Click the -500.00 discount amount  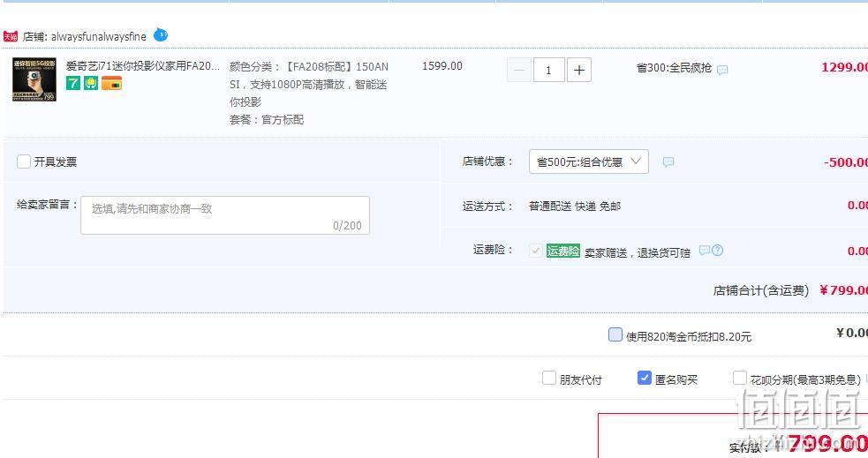[845, 162]
